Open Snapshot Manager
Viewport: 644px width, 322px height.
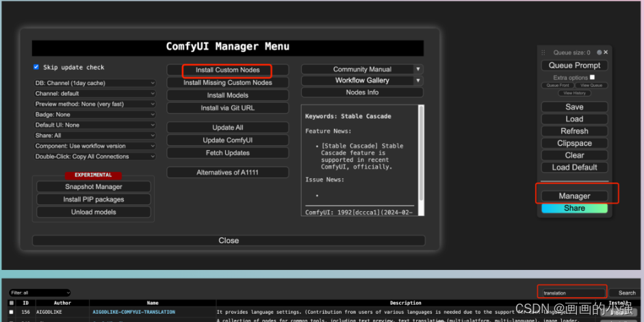click(94, 187)
